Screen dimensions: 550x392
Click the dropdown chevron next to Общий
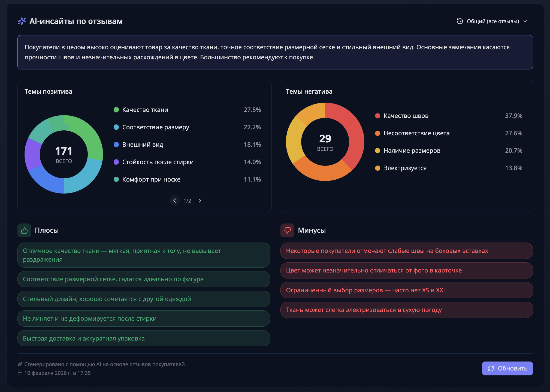coord(525,21)
